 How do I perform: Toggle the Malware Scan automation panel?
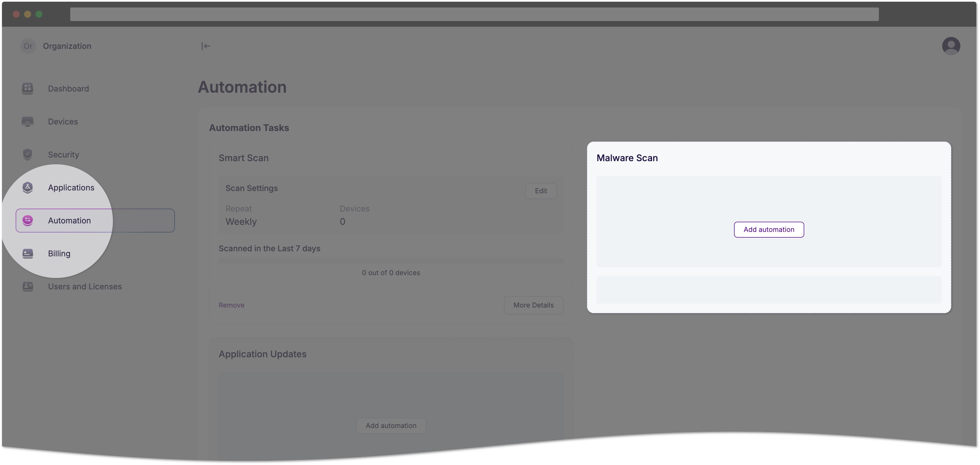[627, 157]
